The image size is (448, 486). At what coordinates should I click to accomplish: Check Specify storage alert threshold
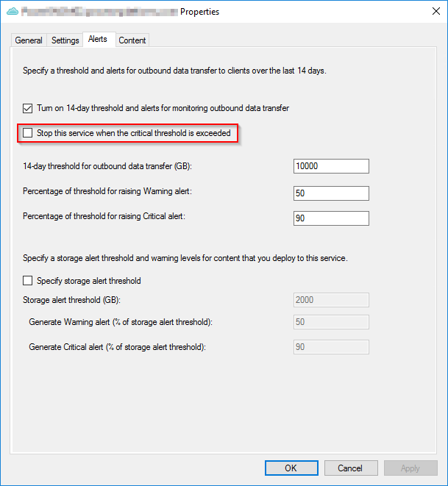pyautogui.click(x=28, y=280)
